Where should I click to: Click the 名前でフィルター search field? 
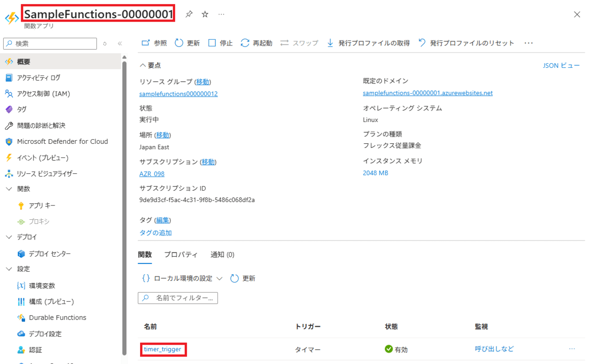(x=183, y=298)
